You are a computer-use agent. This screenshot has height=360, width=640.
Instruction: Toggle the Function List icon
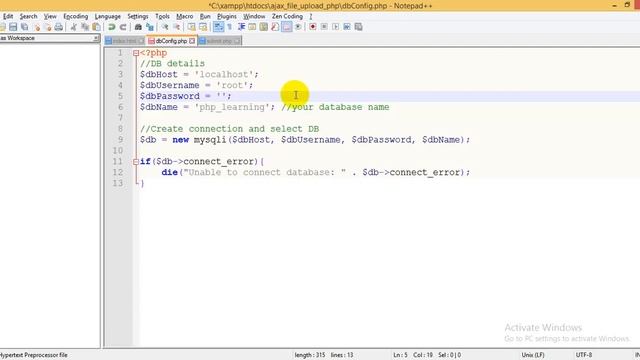pyautogui.click(x=275, y=27)
